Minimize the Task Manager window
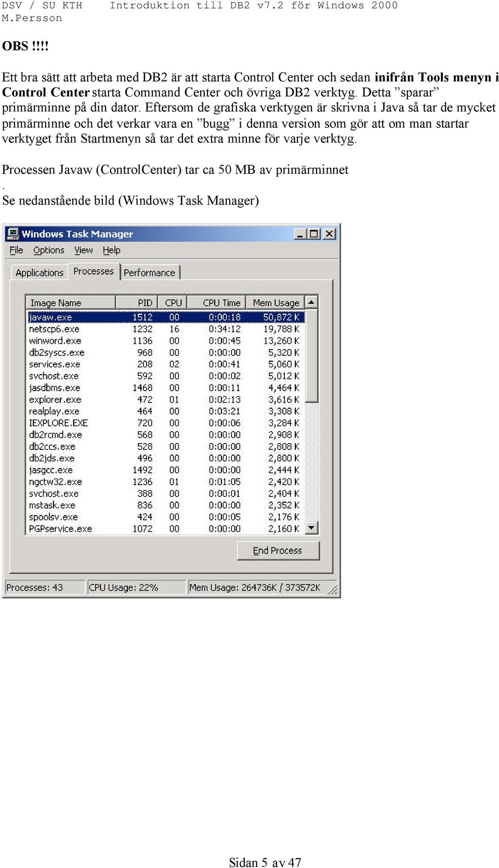This screenshot has height=868, width=499. coord(300,234)
